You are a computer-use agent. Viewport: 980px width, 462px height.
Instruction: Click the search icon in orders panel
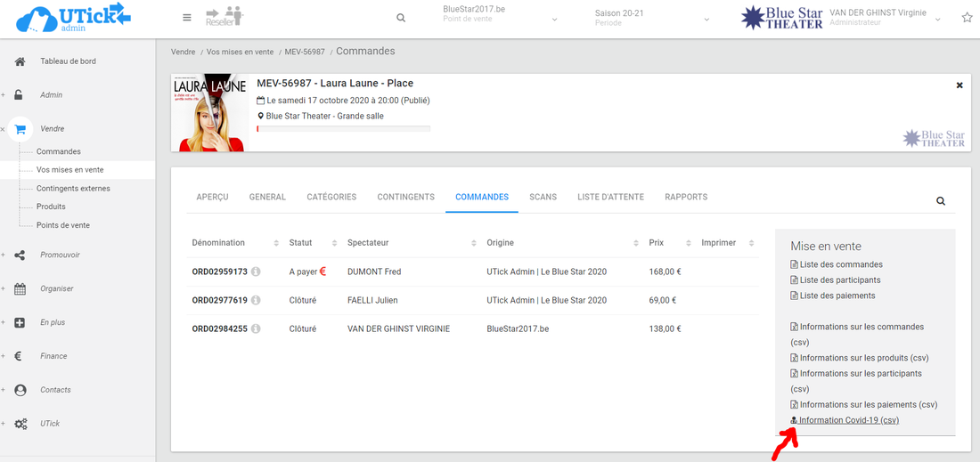click(941, 201)
